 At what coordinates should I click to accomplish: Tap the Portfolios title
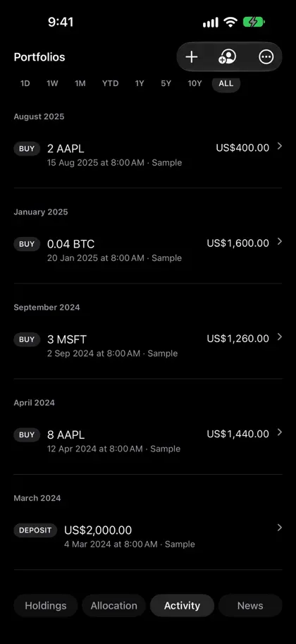pos(39,57)
